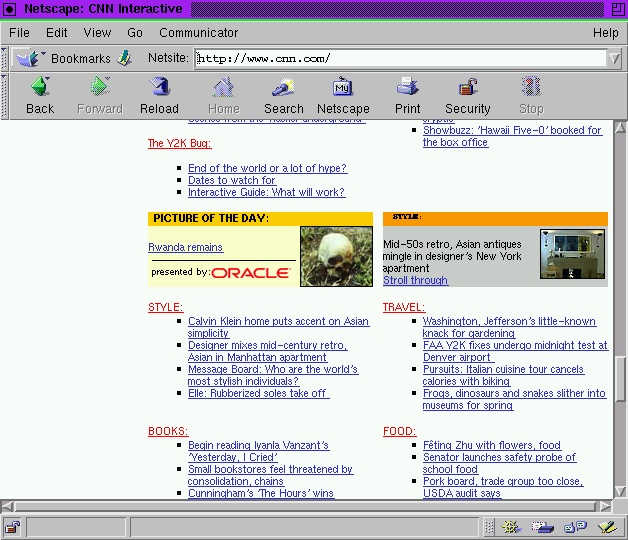
Task: Open Pork board, trade group link
Action: coord(503,487)
